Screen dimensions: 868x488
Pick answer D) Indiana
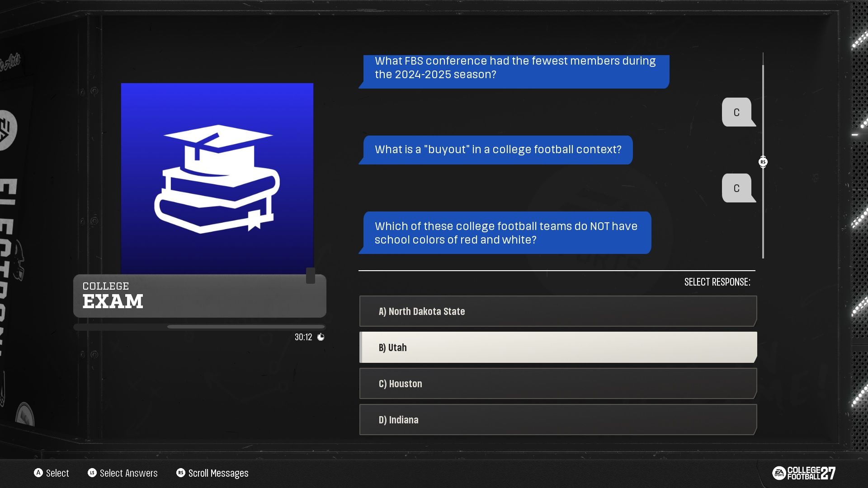(558, 420)
